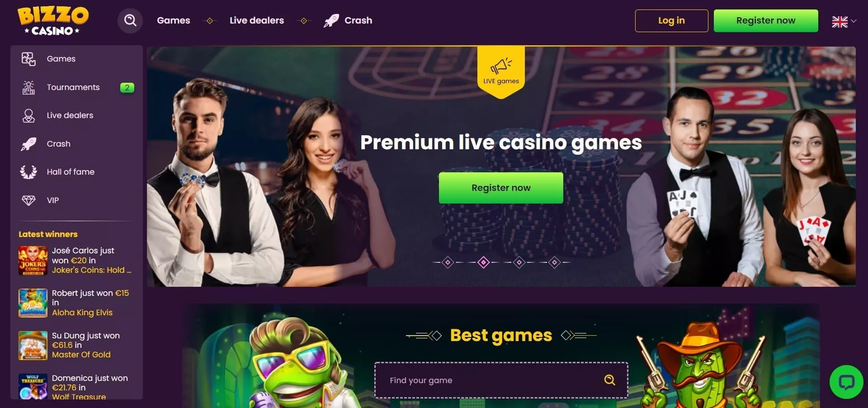Click the Tournaments trophy icon in sidebar
This screenshot has width=868, height=408.
point(28,87)
